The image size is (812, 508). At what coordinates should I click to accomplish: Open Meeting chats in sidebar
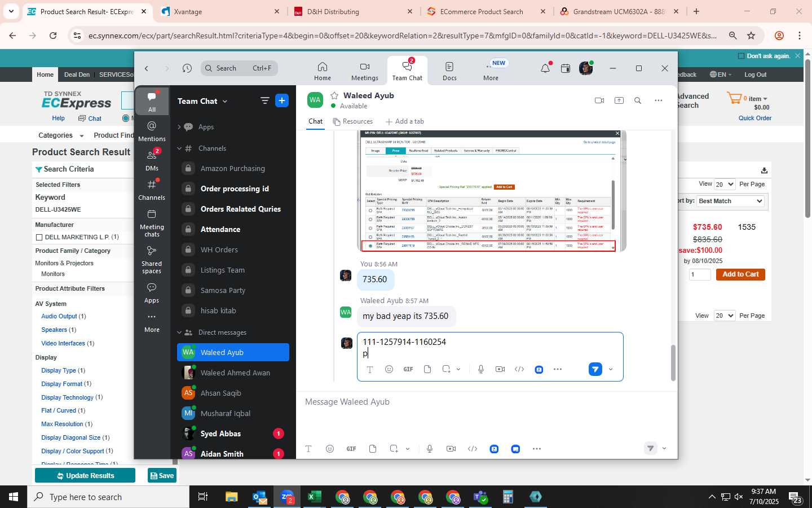(x=152, y=223)
